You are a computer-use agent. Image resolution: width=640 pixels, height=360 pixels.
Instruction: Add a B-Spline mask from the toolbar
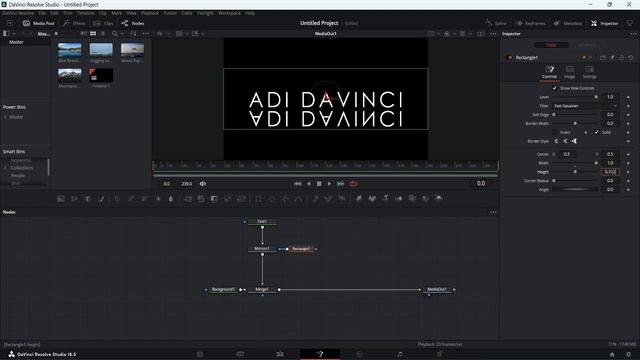point(299,199)
